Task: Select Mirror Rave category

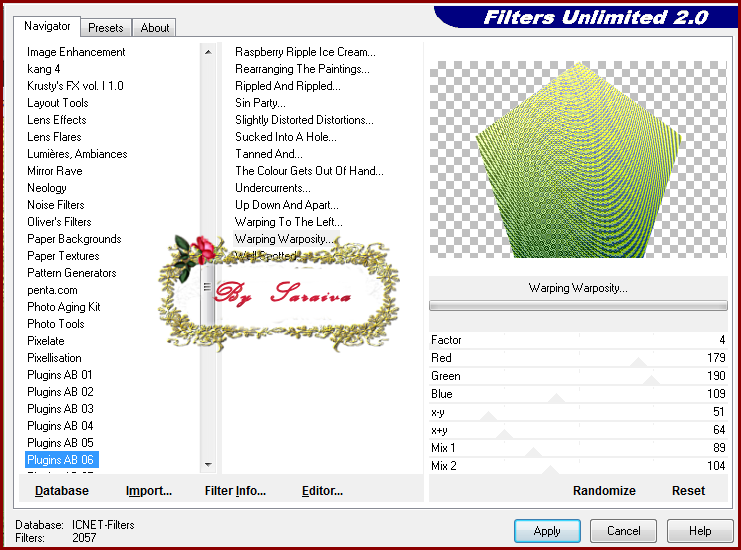Action: (x=55, y=171)
